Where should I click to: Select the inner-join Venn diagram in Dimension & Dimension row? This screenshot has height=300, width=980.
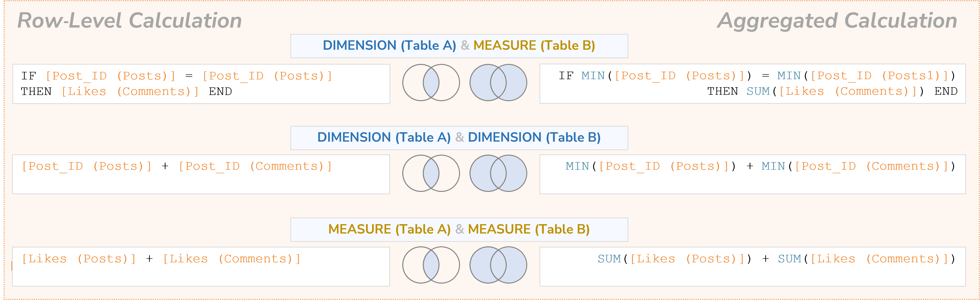431,173
